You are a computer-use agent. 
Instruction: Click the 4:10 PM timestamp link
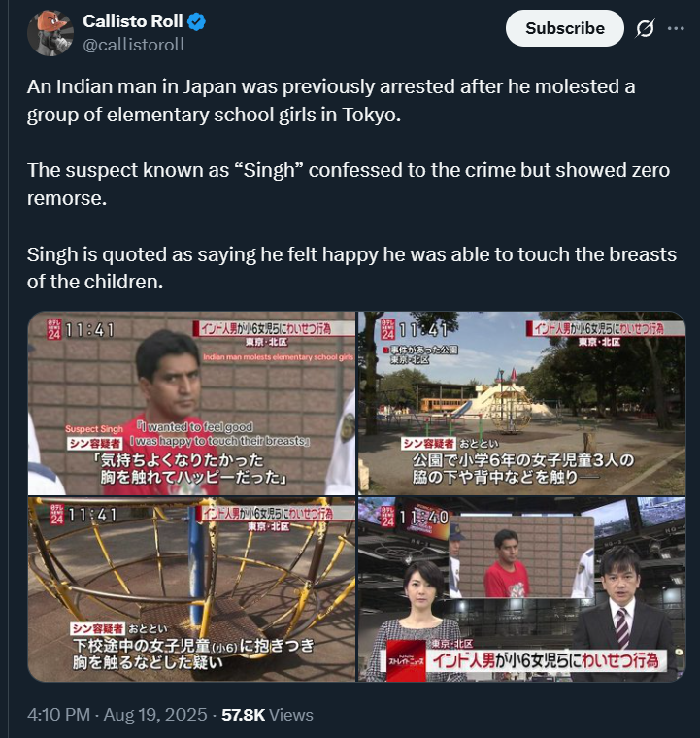(x=58, y=715)
